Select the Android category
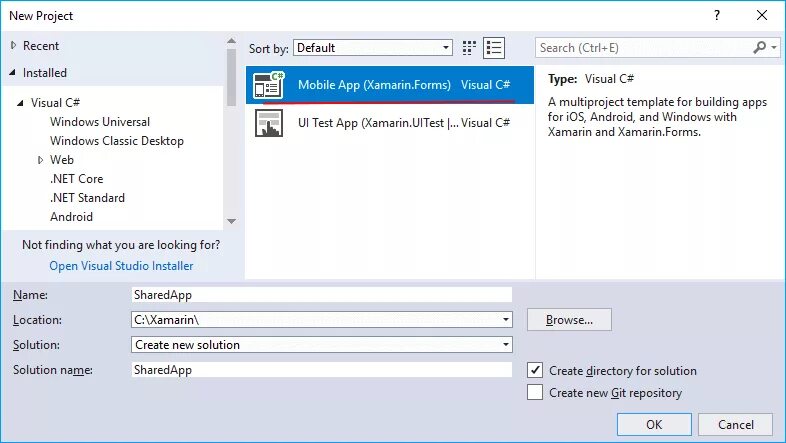This screenshot has height=443, width=786. pyautogui.click(x=71, y=217)
